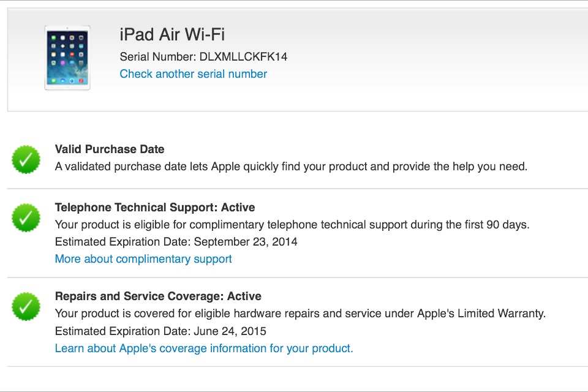Click the iPad Air Wi-Fi title
This screenshot has width=588, height=392.
pos(173,34)
